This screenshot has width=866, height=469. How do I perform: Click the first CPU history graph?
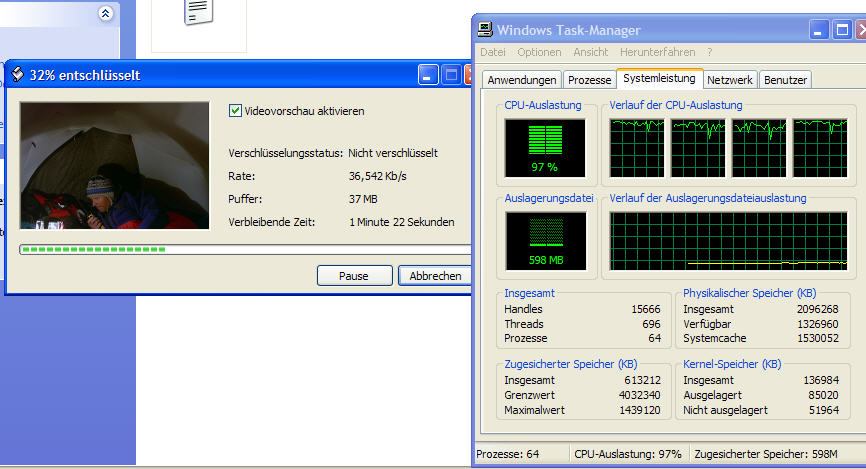coord(637,148)
